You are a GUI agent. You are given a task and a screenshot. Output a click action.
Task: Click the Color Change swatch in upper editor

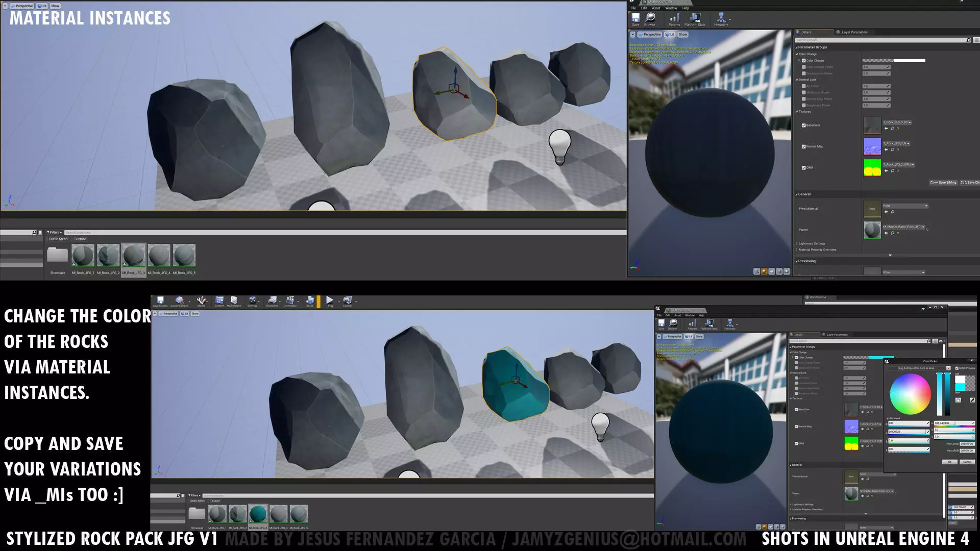pos(894,60)
